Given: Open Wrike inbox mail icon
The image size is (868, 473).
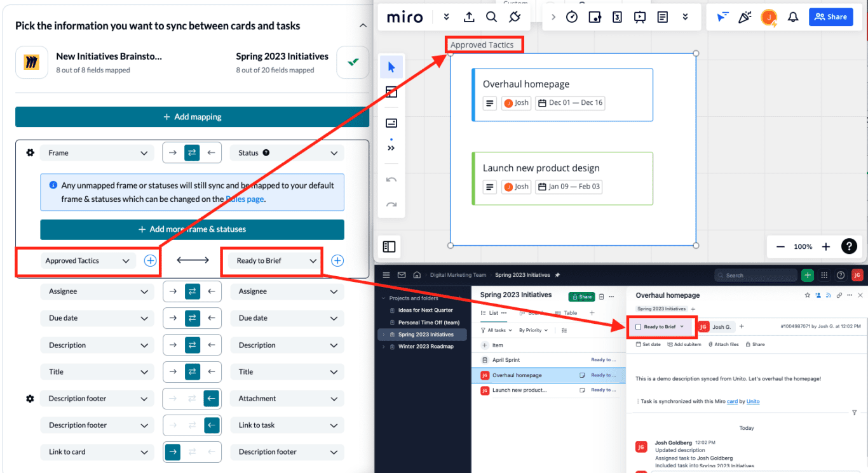Looking at the screenshot, I should click(x=402, y=275).
